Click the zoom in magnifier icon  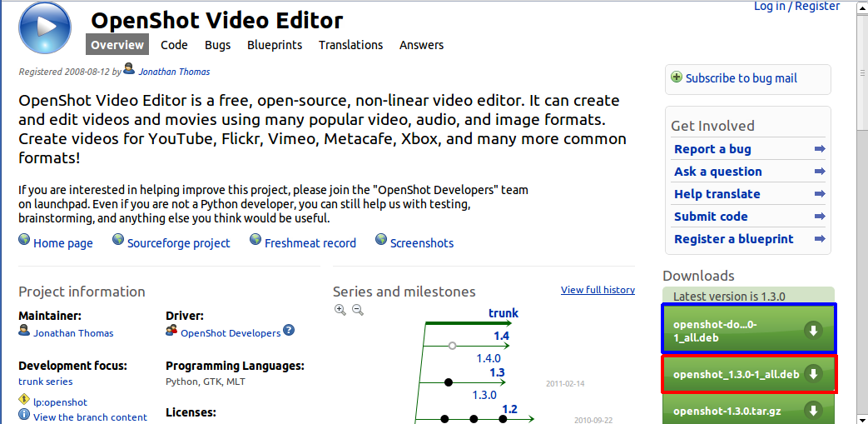(340, 310)
